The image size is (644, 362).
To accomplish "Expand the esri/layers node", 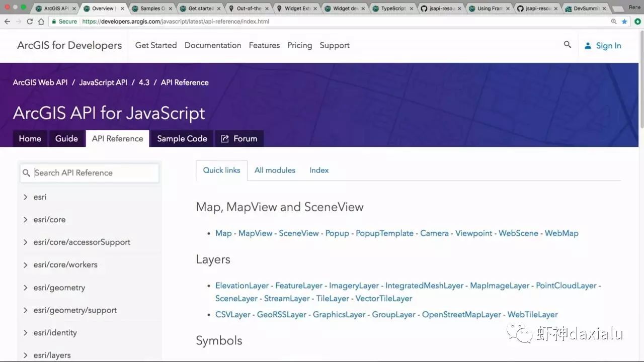I will (x=25, y=355).
